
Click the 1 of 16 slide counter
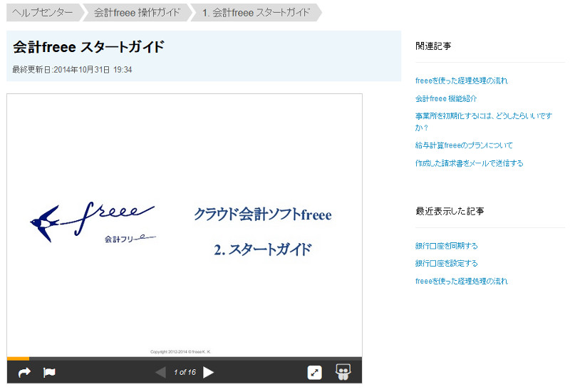coord(185,372)
